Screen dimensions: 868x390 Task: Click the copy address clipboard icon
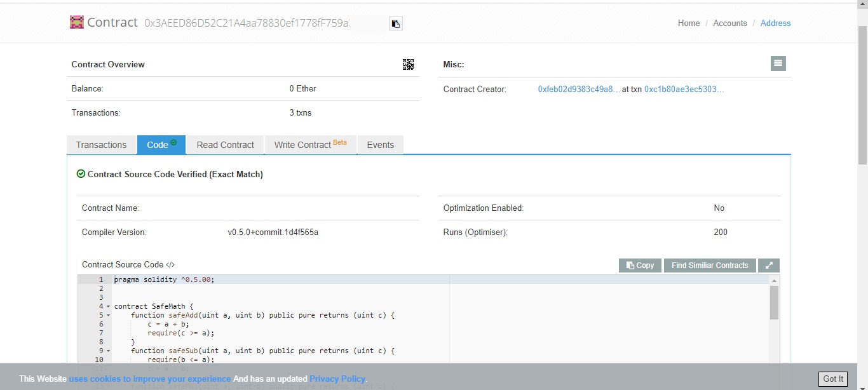coord(395,24)
